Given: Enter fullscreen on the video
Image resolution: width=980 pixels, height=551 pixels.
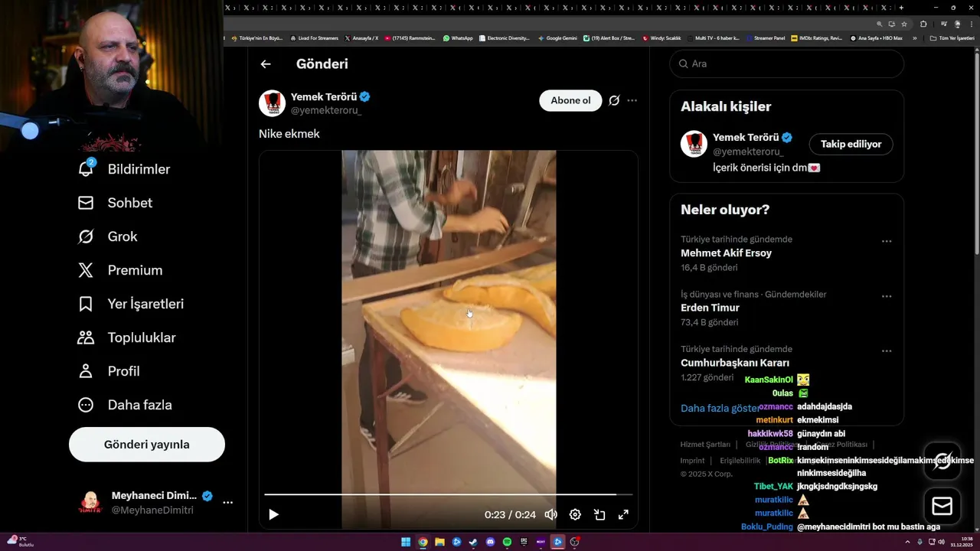Looking at the screenshot, I should [x=623, y=514].
